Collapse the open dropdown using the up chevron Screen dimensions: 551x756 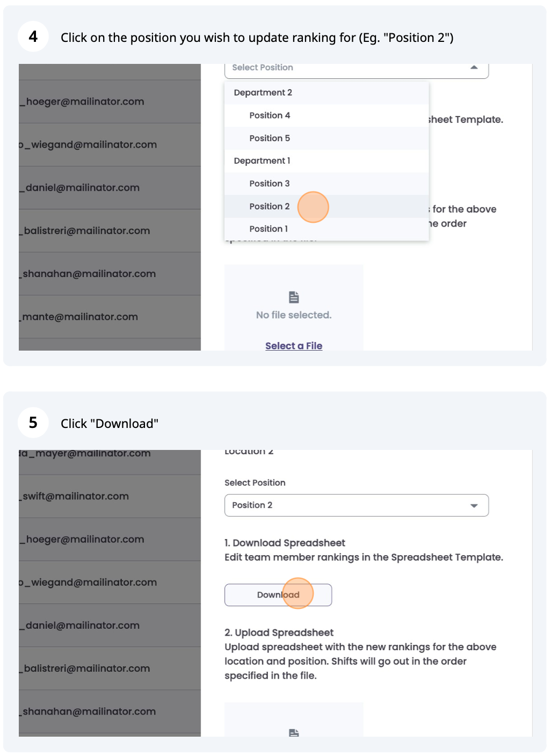[x=474, y=68]
